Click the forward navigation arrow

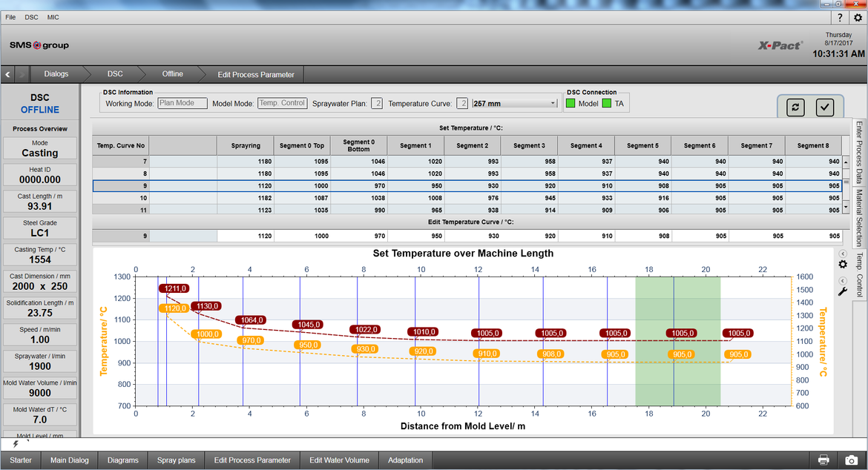click(22, 74)
